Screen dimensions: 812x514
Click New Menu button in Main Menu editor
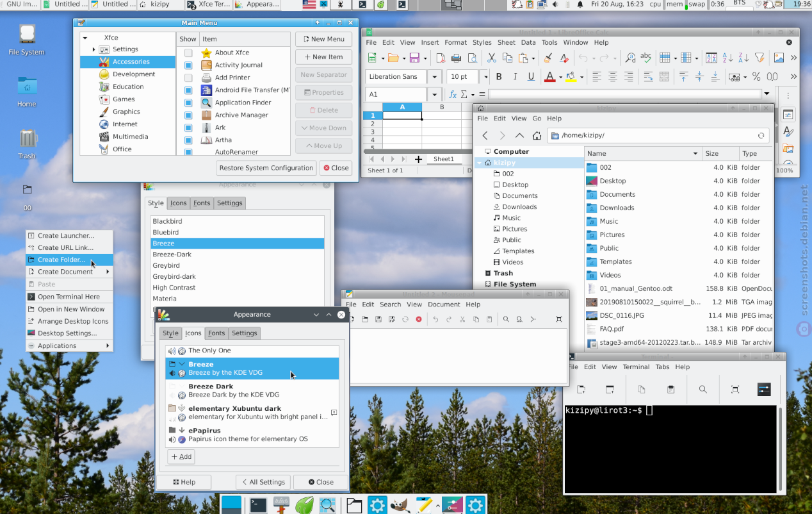[323, 39]
